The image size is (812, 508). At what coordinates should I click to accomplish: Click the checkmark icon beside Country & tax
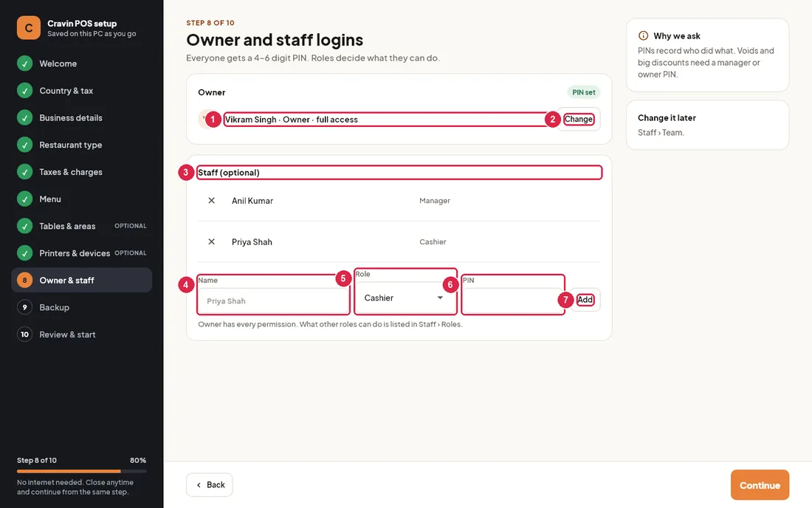pyautogui.click(x=24, y=91)
